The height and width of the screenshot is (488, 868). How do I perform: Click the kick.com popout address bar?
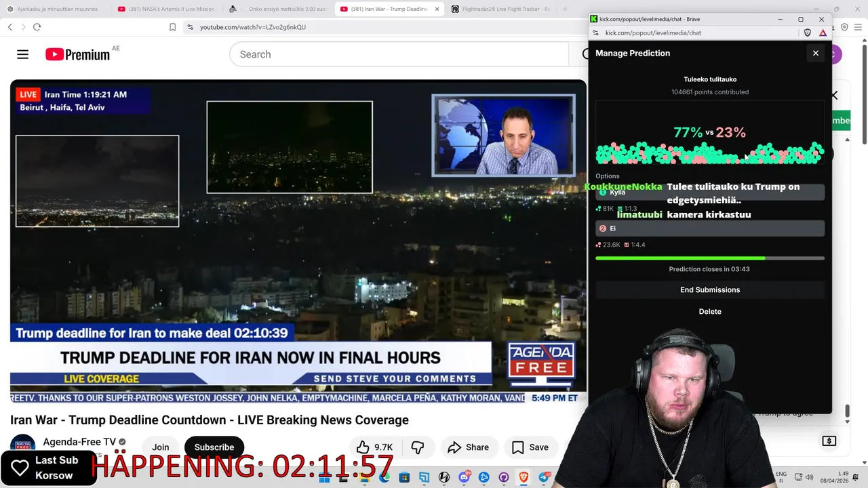(x=653, y=33)
